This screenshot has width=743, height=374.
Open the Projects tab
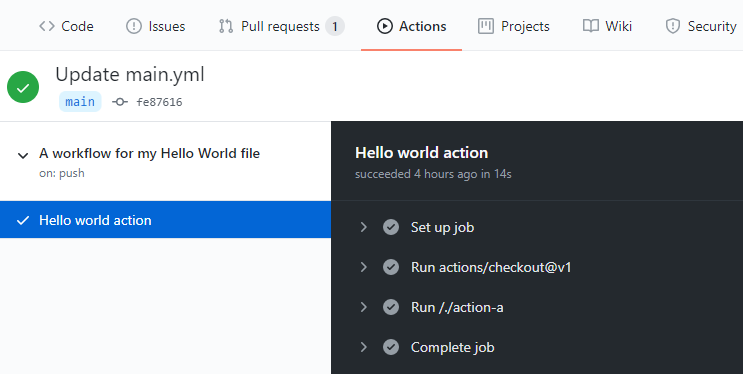514,26
